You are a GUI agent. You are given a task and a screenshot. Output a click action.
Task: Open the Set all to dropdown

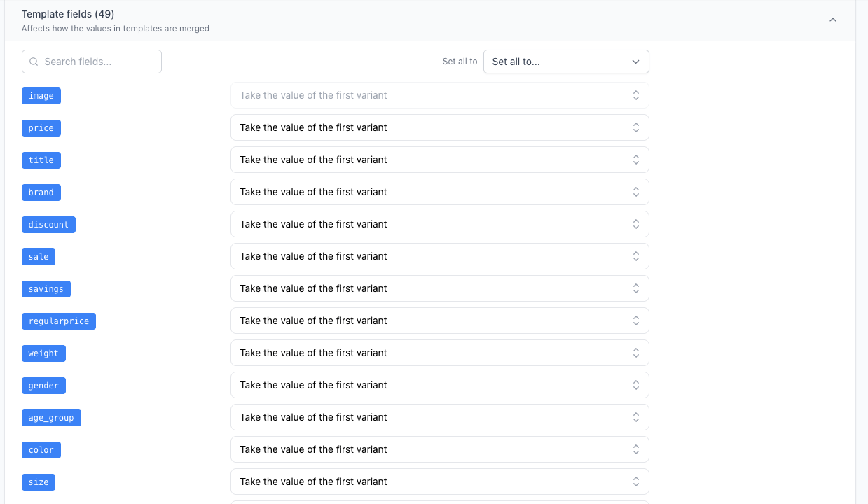pos(566,62)
